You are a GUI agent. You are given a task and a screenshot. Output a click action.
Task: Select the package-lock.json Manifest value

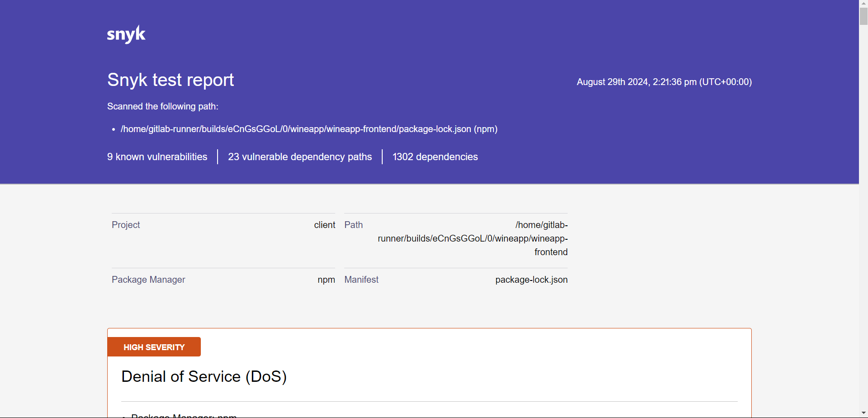531,280
